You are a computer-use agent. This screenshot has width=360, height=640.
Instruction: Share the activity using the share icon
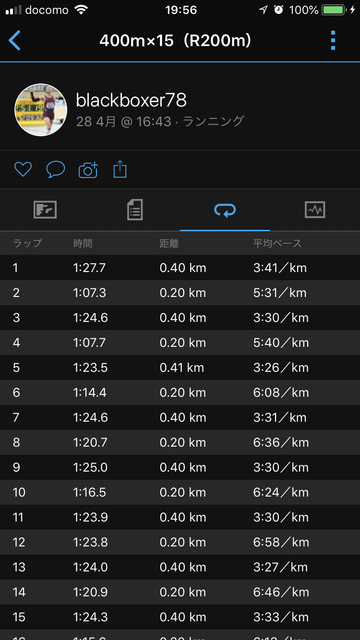pos(120,169)
